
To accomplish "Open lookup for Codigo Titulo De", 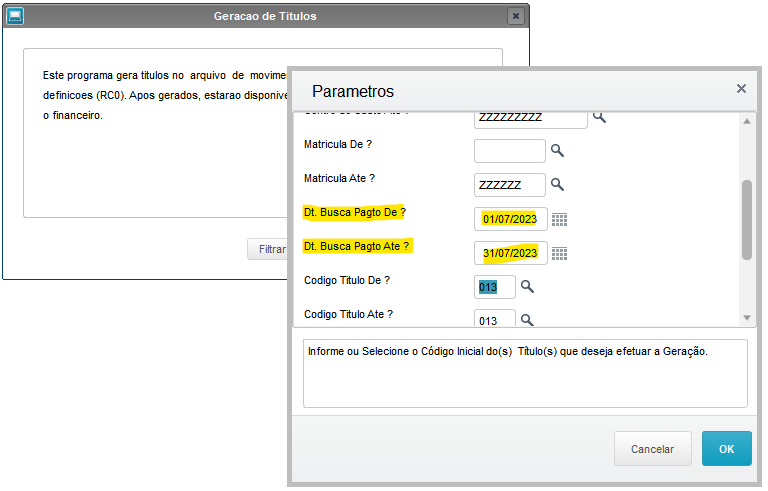I will 527,286.
